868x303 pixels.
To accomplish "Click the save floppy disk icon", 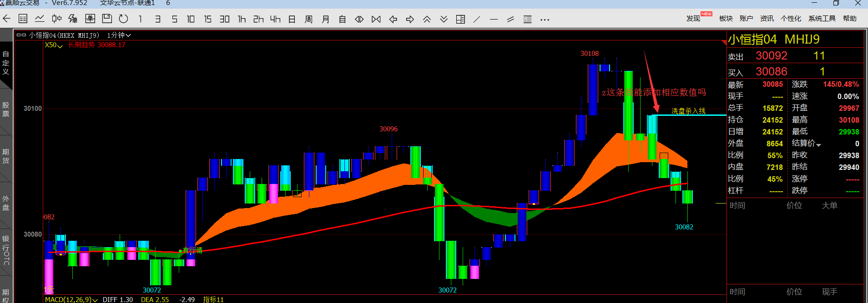I will (107, 19).
